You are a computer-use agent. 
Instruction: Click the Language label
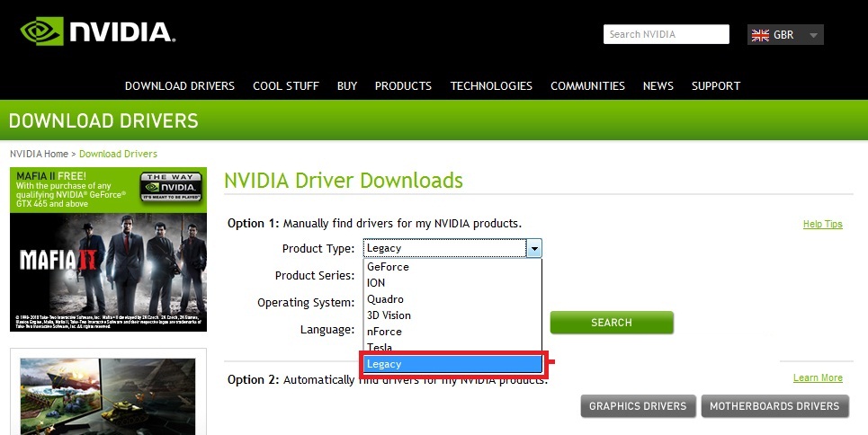pyautogui.click(x=327, y=330)
